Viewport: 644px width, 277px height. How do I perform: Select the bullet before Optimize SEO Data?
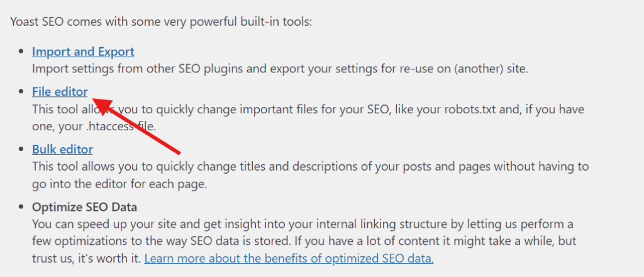[21, 207]
